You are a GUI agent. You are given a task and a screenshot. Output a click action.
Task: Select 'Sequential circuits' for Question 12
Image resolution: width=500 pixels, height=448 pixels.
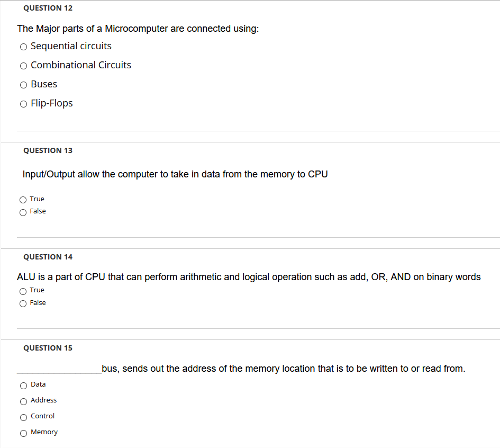pyautogui.click(x=23, y=47)
